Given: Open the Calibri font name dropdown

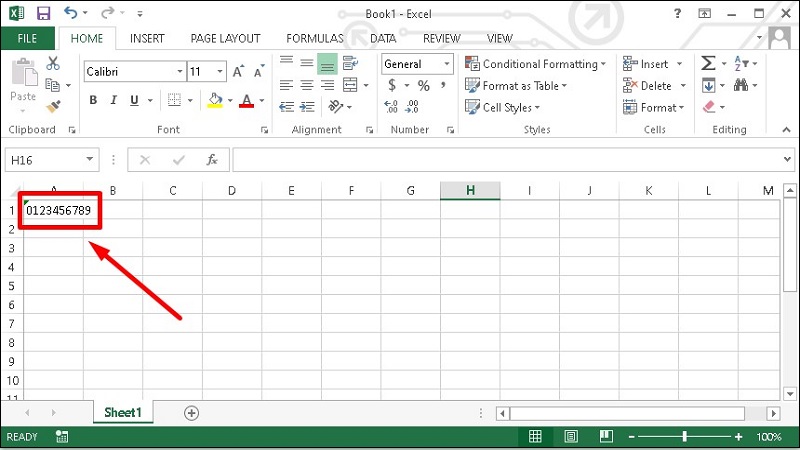Looking at the screenshot, I should click(x=180, y=71).
